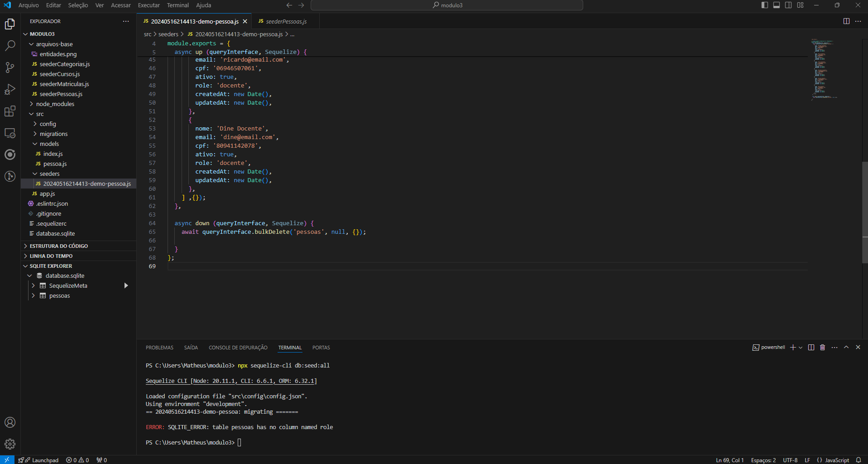Open the Extensions view
This screenshot has height=464, width=868.
click(x=10, y=111)
